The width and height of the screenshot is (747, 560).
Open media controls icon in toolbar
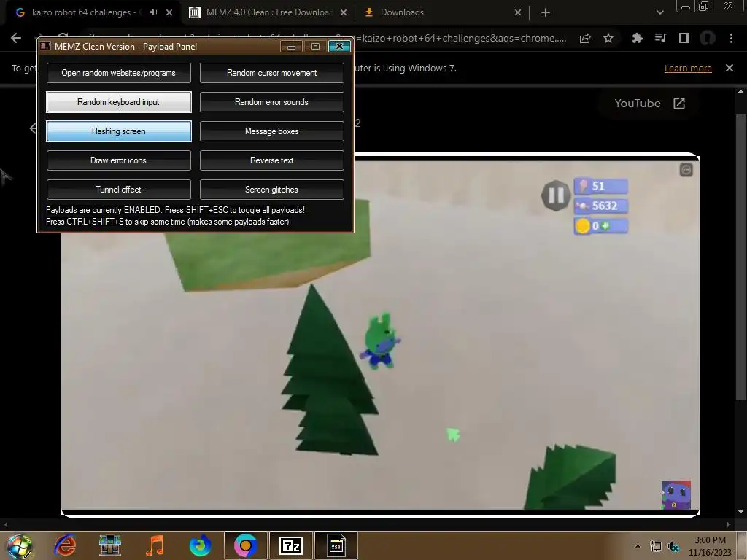tap(660, 38)
